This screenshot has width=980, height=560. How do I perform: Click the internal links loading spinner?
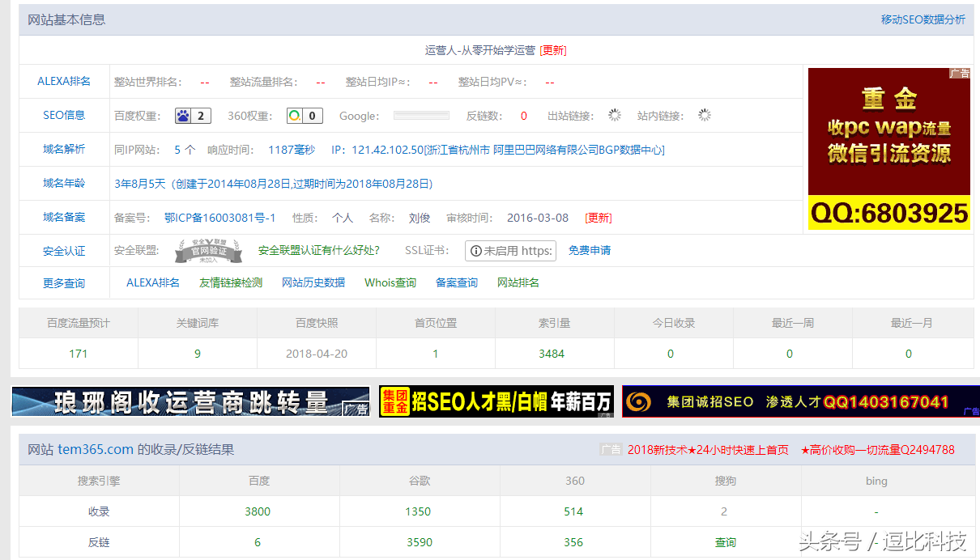[705, 116]
